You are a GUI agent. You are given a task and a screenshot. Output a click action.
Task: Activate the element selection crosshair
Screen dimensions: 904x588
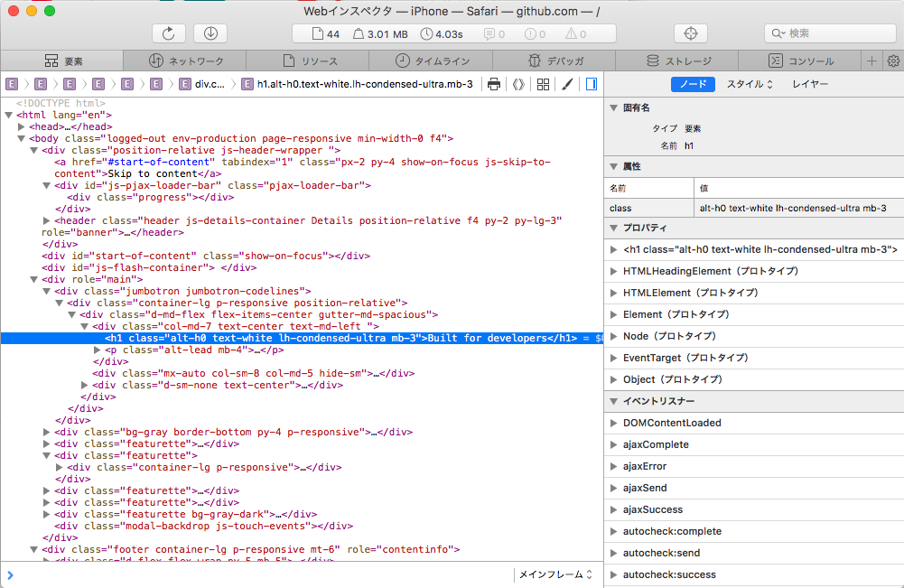[x=691, y=33]
